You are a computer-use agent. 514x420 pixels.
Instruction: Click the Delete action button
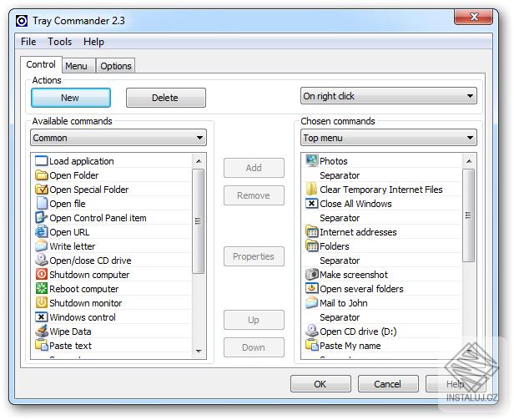[166, 98]
